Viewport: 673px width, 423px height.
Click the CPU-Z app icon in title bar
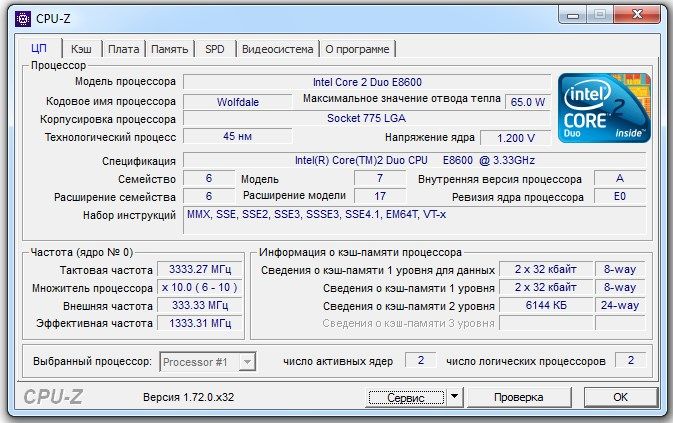23,19
